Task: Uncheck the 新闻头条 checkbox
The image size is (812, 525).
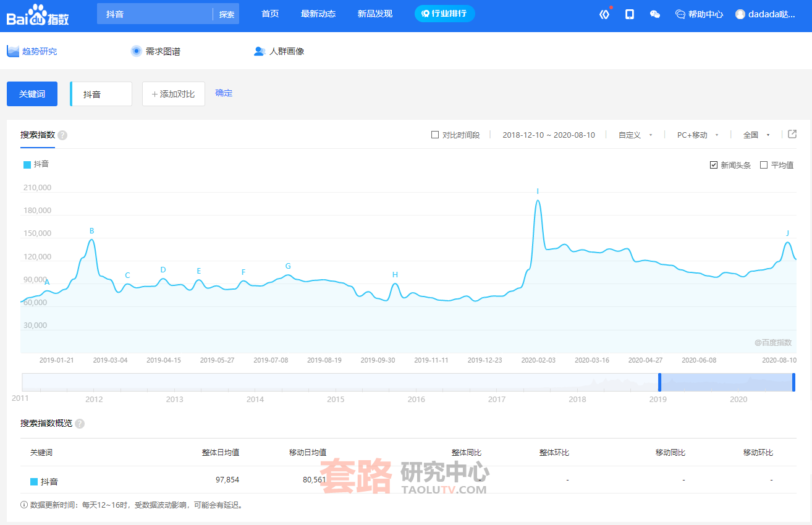Action: click(x=714, y=165)
